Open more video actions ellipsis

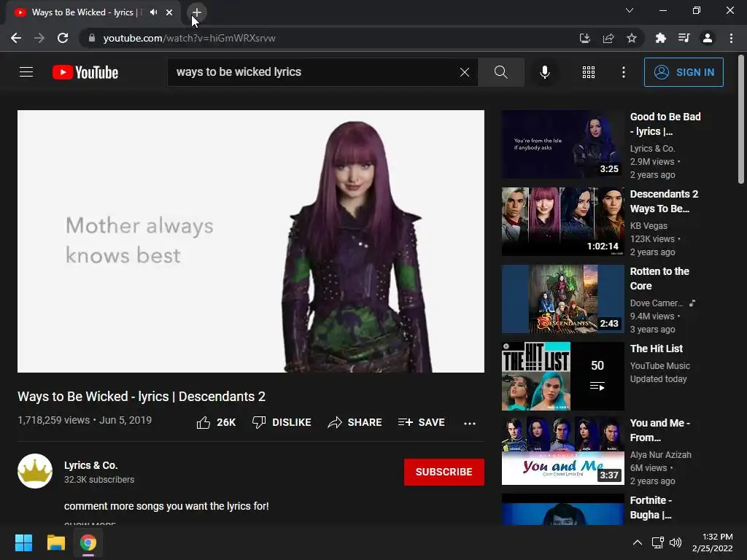click(x=470, y=423)
